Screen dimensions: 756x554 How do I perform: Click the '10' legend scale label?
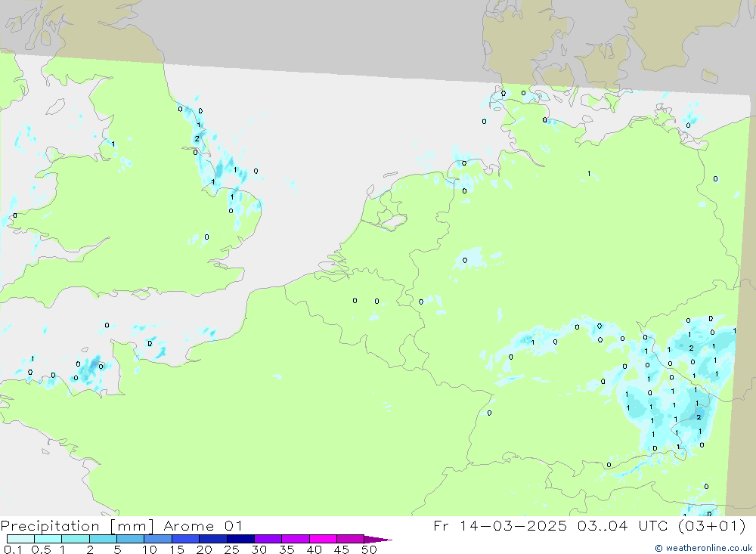pos(150,549)
